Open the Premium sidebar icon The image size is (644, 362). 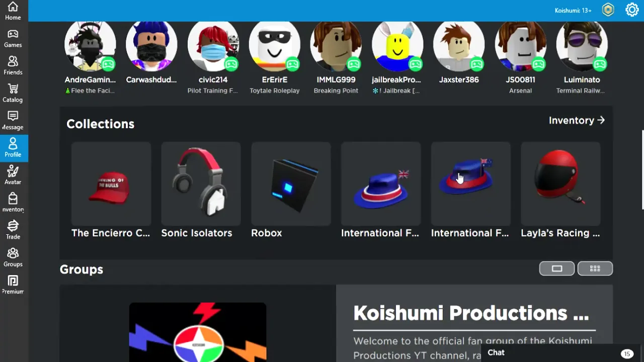[x=13, y=285]
